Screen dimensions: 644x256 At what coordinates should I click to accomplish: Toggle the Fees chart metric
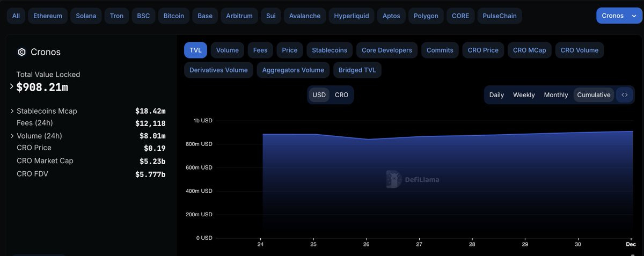pos(260,50)
